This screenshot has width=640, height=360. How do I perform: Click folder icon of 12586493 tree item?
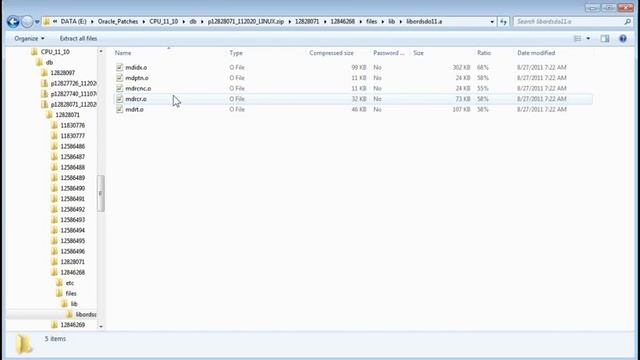point(55,220)
